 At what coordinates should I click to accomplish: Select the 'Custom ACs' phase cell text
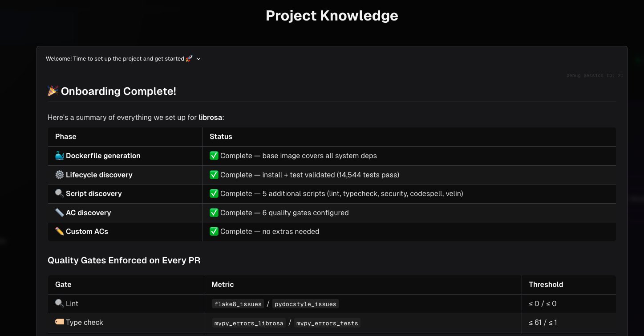point(87,232)
